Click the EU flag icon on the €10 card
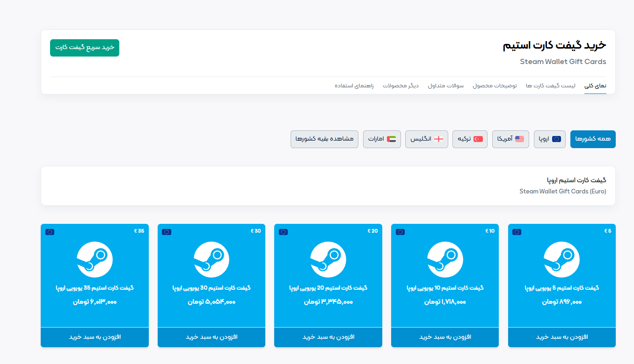Screen dimensions: 634x364 click(x=400, y=231)
